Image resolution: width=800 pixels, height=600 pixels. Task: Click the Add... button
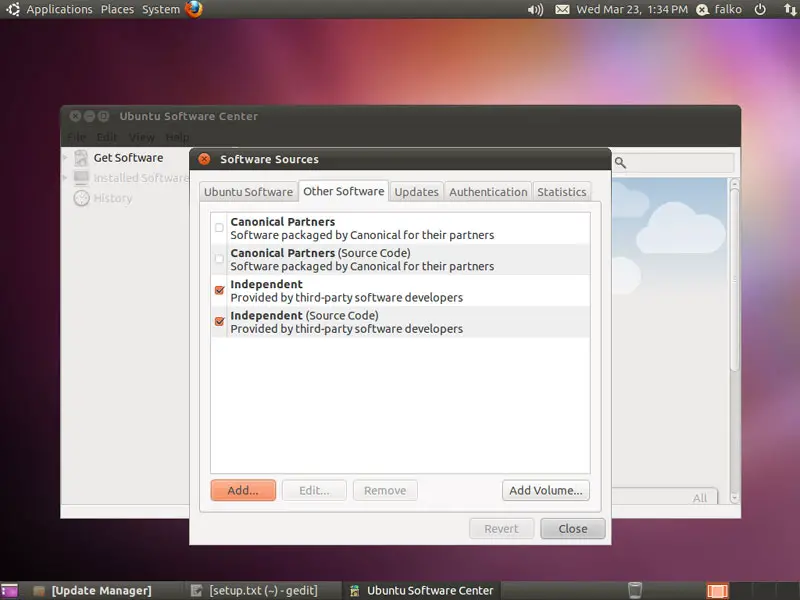point(243,490)
